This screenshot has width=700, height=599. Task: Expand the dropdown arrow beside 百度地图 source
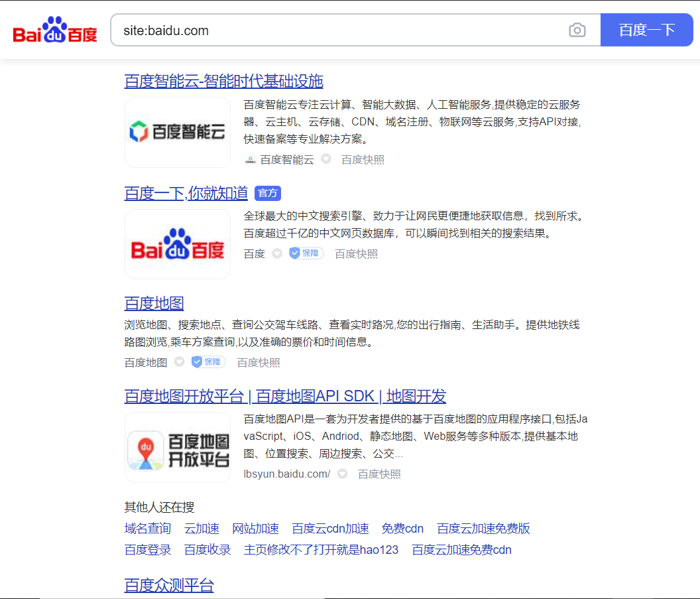(x=180, y=362)
